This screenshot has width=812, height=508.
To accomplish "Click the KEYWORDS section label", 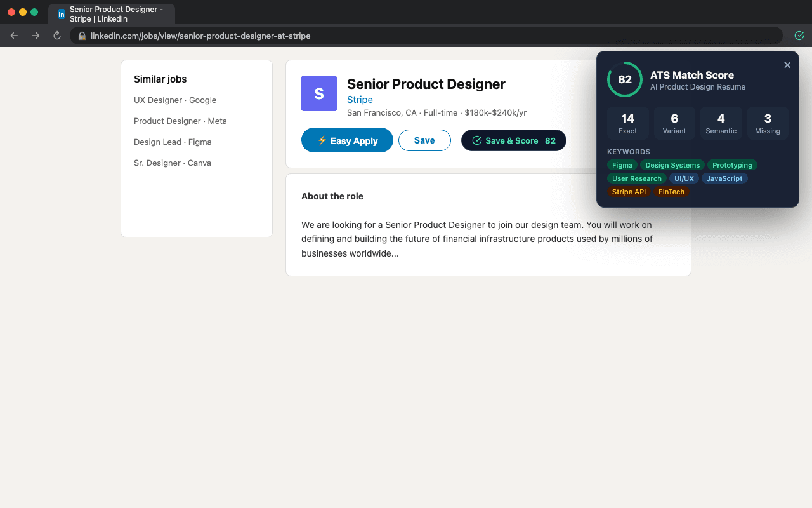I will 629,152.
